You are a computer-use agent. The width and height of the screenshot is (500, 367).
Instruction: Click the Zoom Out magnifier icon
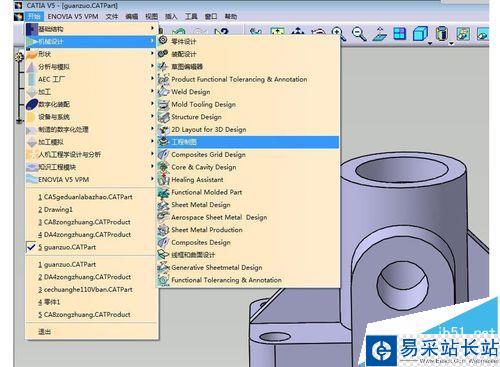point(359,34)
